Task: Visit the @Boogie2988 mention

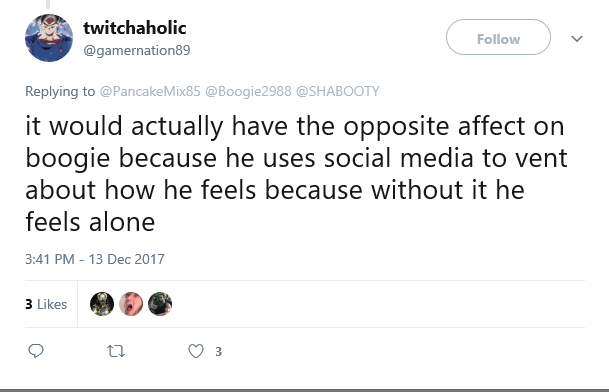Action: coord(248,91)
